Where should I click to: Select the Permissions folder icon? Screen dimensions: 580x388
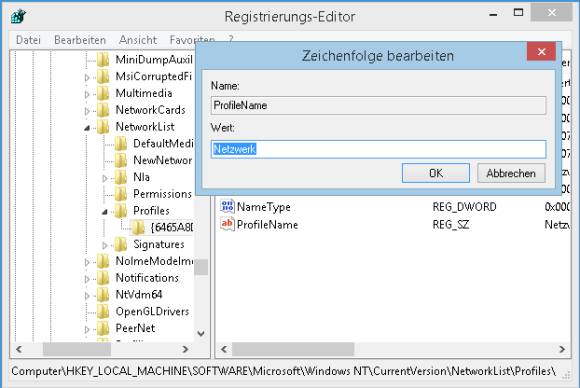(x=121, y=194)
